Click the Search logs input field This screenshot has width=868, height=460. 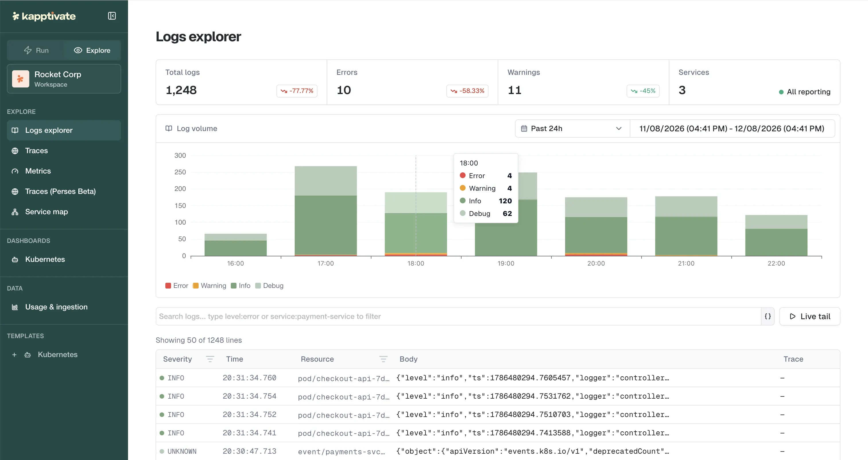click(x=458, y=316)
